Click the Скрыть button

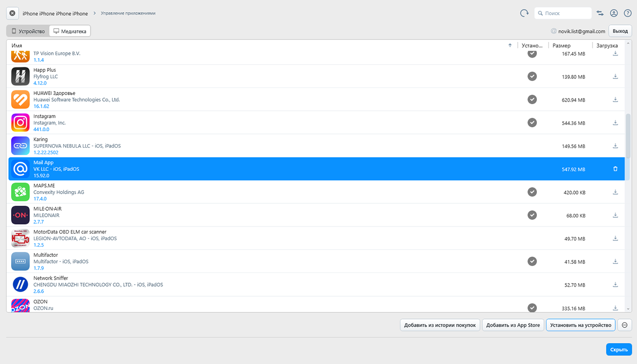pos(619,349)
